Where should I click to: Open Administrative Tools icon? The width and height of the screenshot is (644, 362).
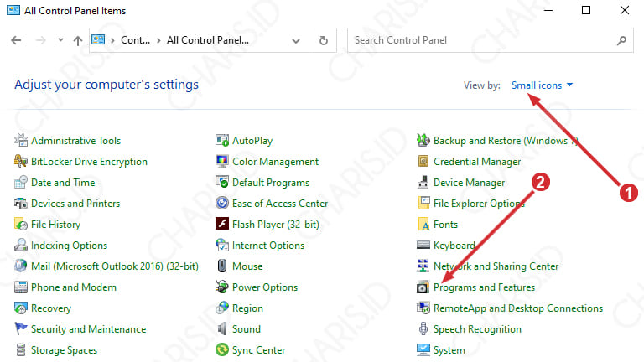pyautogui.click(x=21, y=141)
